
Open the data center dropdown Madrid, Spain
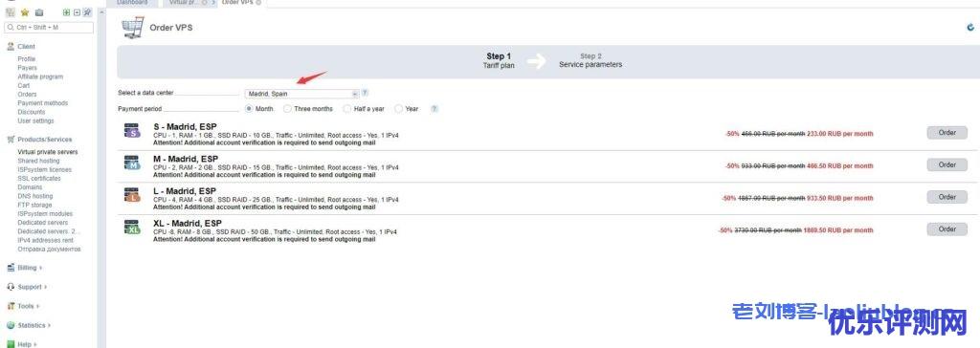(301, 94)
